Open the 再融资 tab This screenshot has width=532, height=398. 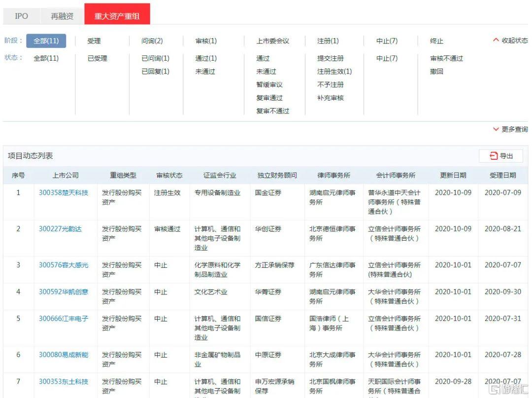[62, 16]
